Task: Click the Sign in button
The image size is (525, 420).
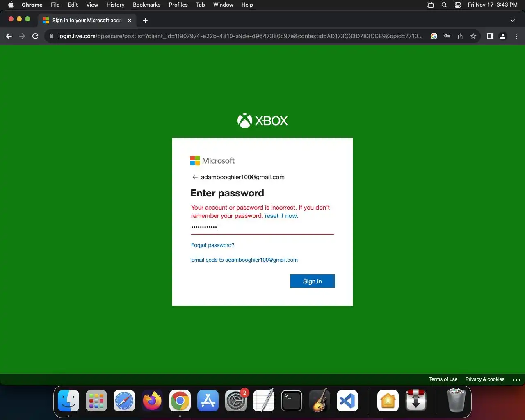Action: pos(313,281)
